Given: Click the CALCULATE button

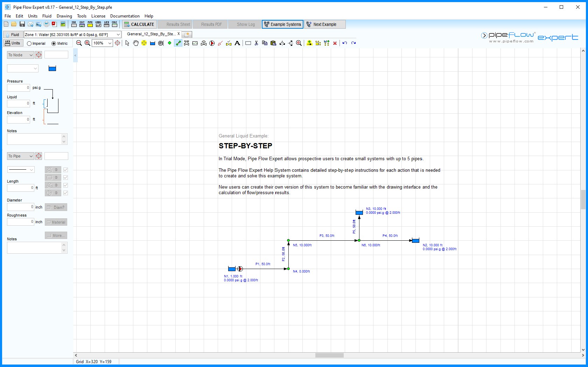Looking at the screenshot, I should click(x=139, y=24).
